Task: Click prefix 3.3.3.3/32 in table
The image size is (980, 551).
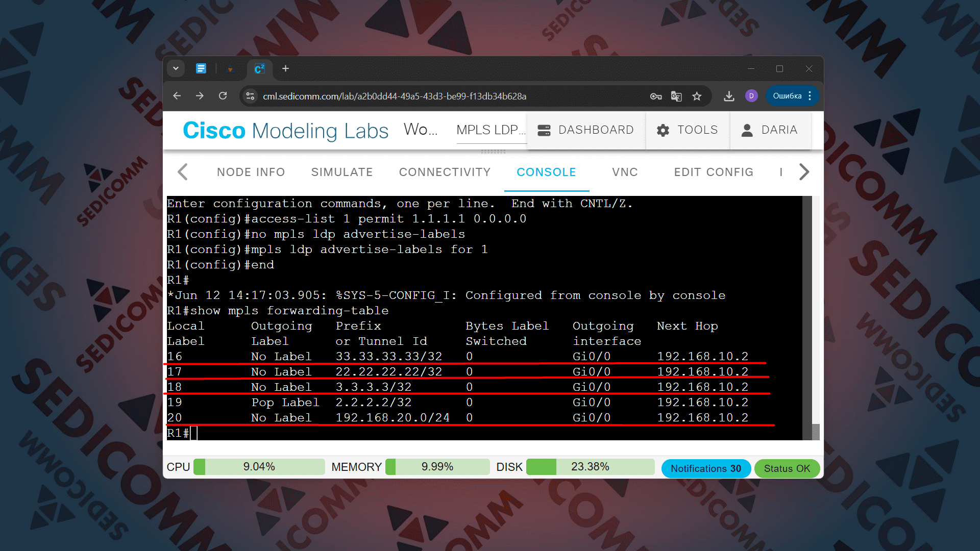Action: click(373, 387)
